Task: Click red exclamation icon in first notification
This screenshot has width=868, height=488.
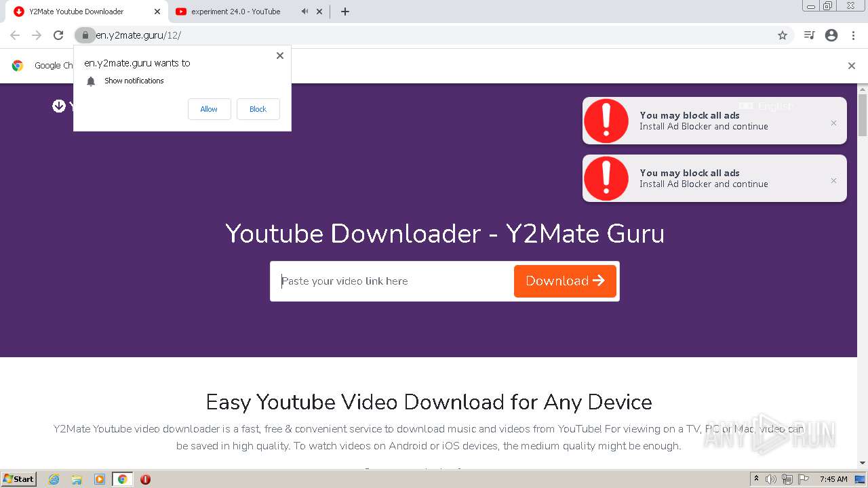Action: click(606, 121)
